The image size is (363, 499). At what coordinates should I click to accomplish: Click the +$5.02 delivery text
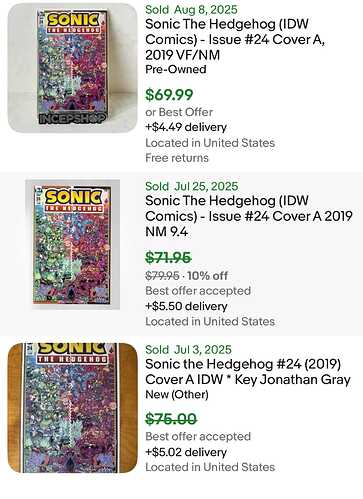tap(186, 452)
